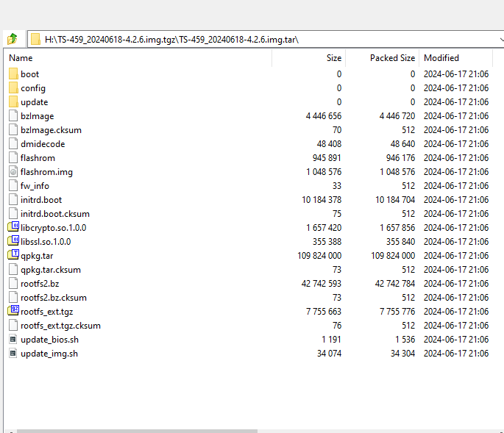Click the rootfs2.bz.cksum file icon
Screen dimensions: 504x433
13,298
